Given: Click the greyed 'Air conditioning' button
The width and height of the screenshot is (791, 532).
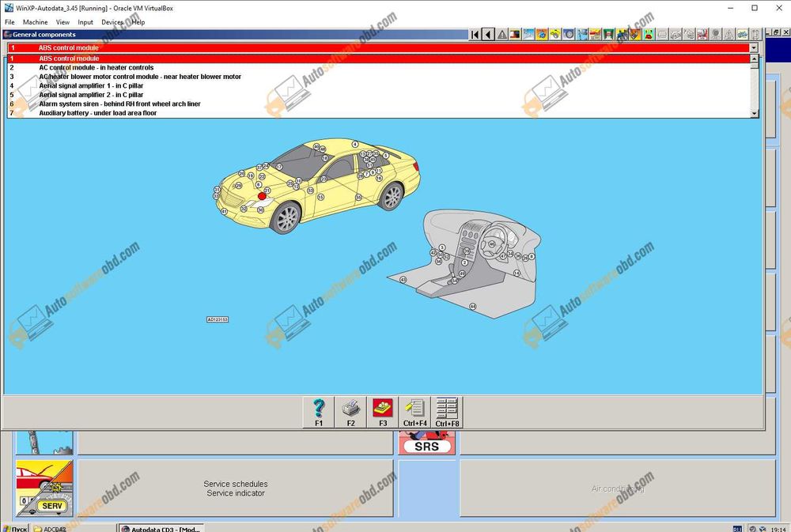Looking at the screenshot, I should [618, 489].
